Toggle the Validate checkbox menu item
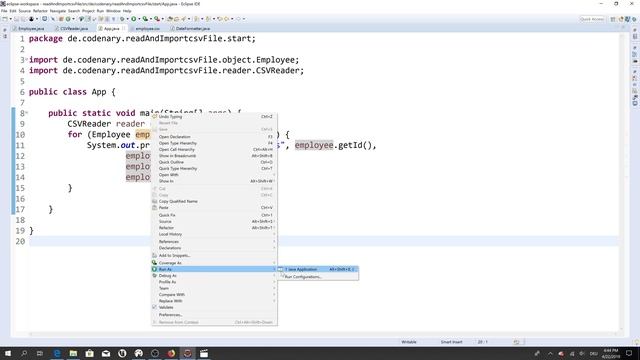The image size is (640, 360). tap(214, 307)
